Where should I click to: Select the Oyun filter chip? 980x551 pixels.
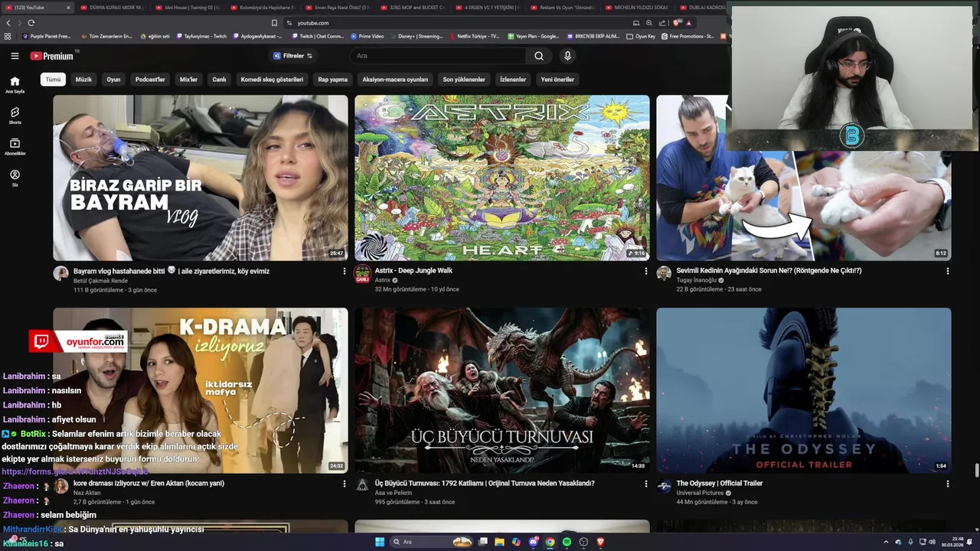click(113, 80)
